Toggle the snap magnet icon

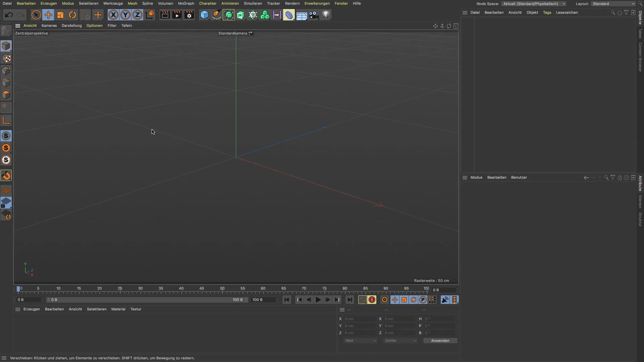click(6, 176)
